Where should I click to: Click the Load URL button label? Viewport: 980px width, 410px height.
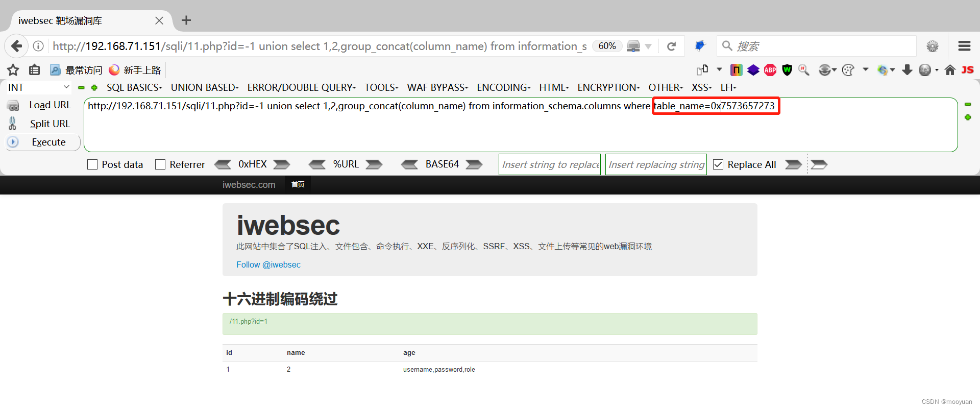[x=50, y=105]
